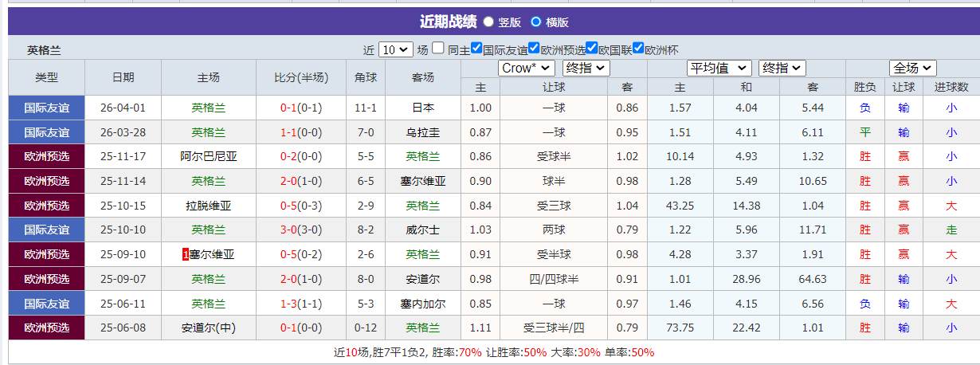This screenshot has width=980, height=365.
Task: Open the 终指 dropdown next to 平均值
Action: (x=782, y=69)
